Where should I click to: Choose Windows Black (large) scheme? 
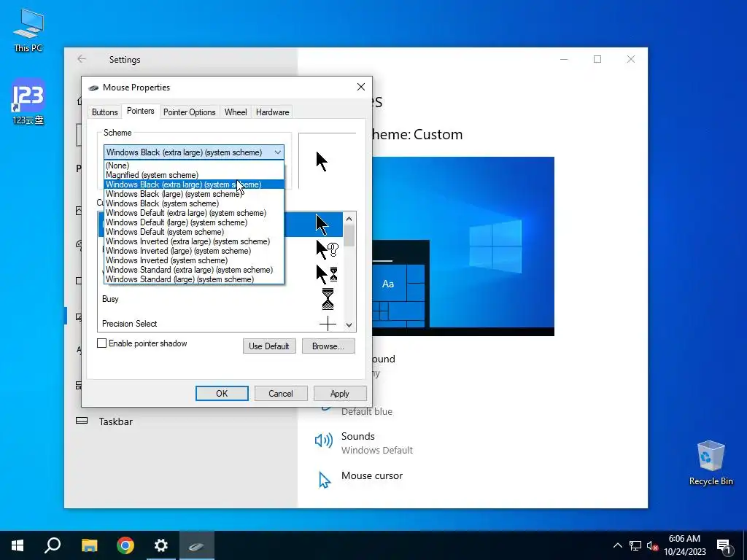click(x=193, y=194)
